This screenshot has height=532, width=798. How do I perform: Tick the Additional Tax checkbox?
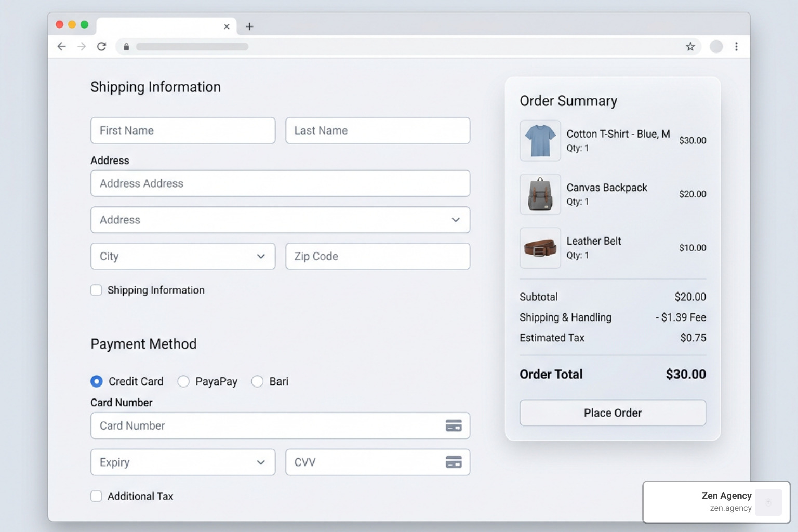point(96,496)
